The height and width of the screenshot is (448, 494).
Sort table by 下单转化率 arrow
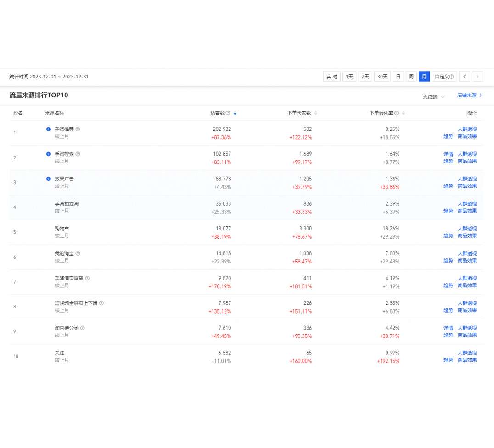(404, 113)
